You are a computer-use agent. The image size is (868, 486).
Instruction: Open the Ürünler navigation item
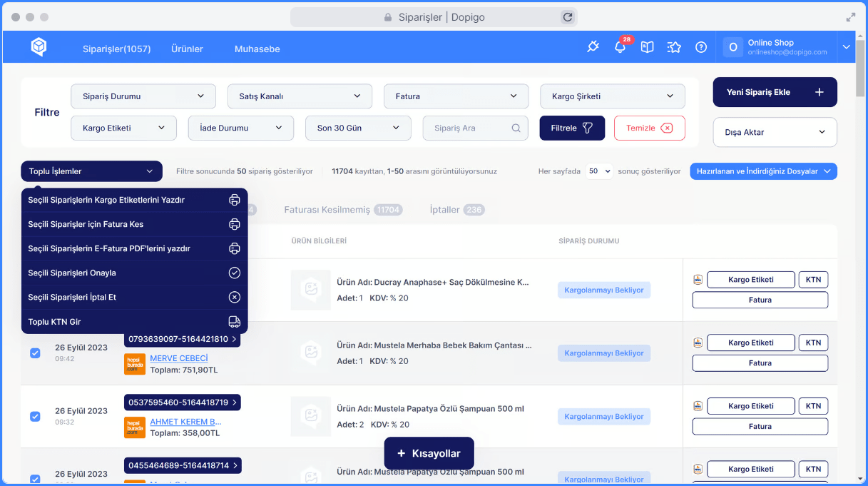(187, 49)
